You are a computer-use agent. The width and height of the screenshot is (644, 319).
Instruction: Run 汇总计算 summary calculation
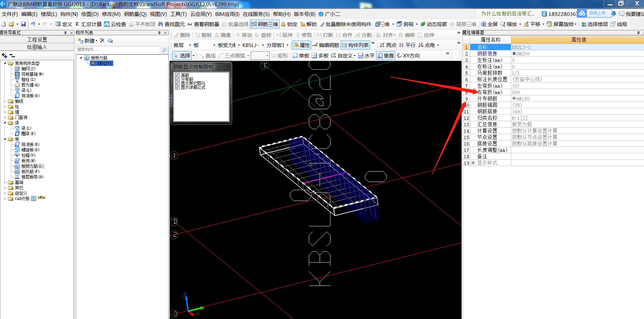[x=88, y=24]
